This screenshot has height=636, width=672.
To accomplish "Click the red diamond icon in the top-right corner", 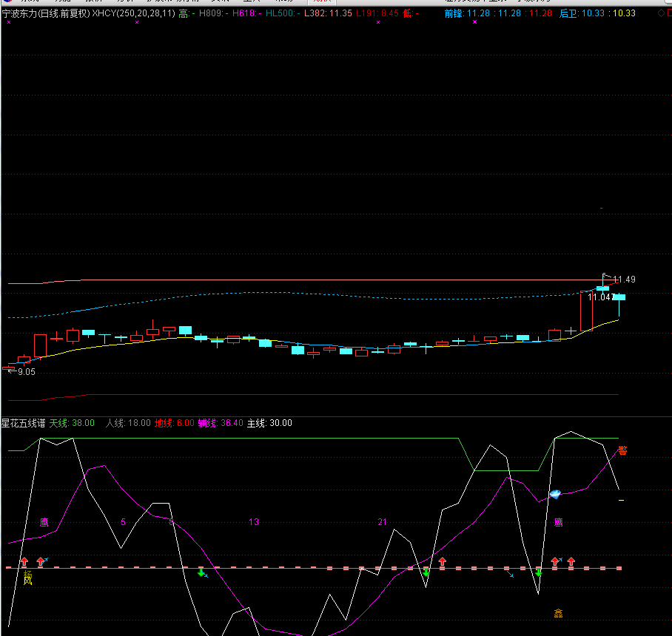I will coord(661,13).
